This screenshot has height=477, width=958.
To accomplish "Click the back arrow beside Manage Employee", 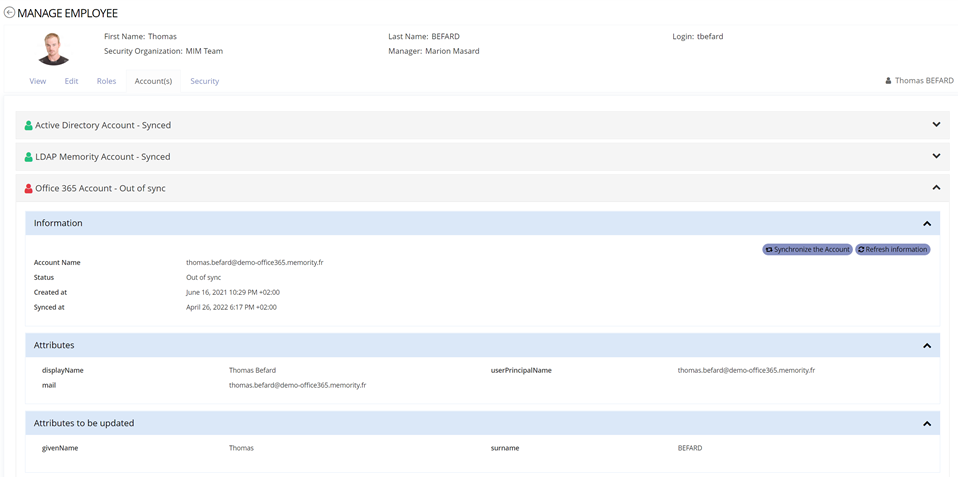I will (x=9, y=13).
